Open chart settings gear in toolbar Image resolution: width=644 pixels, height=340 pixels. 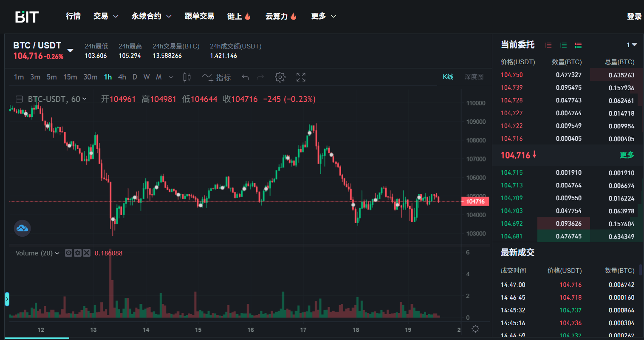click(x=280, y=77)
